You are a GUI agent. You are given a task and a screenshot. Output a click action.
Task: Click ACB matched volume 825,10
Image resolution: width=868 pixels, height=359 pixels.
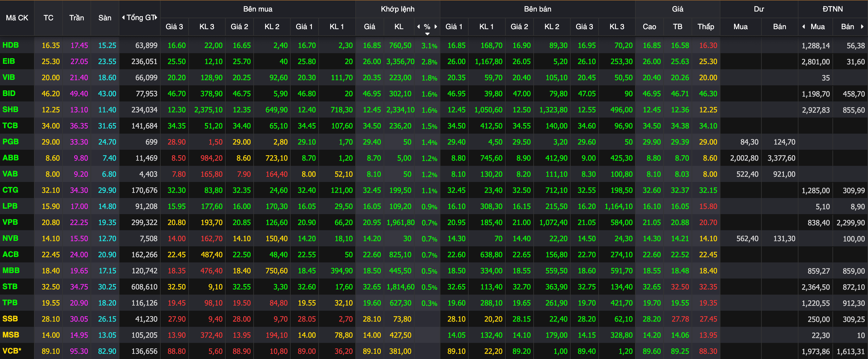[400, 255]
